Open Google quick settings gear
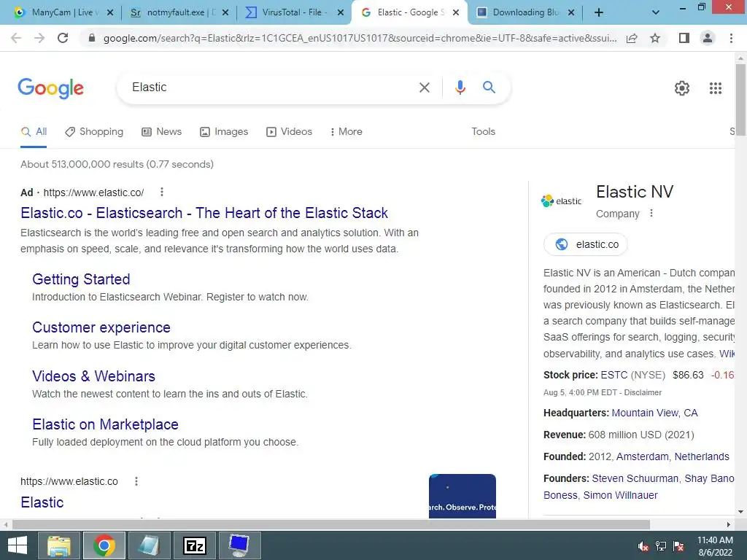 682,88
